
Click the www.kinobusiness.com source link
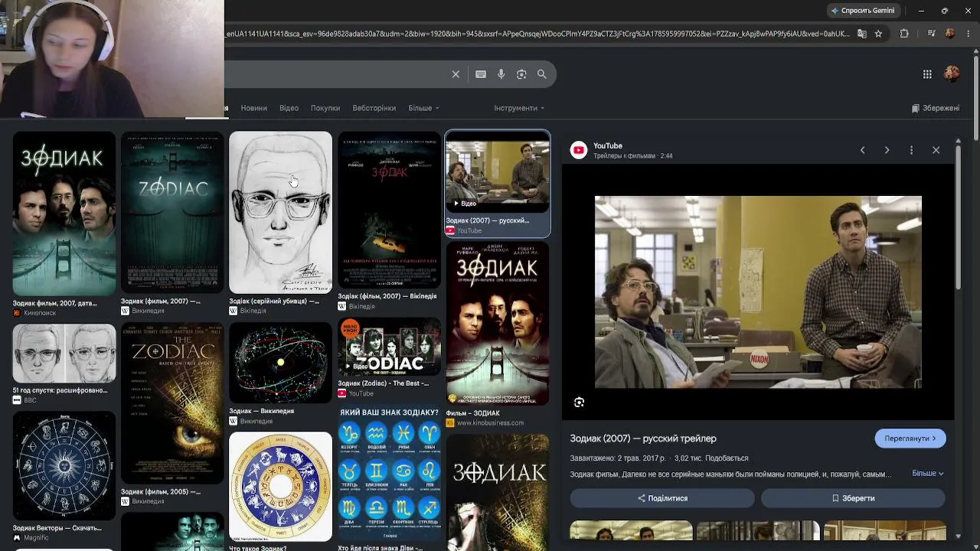pyautogui.click(x=490, y=423)
